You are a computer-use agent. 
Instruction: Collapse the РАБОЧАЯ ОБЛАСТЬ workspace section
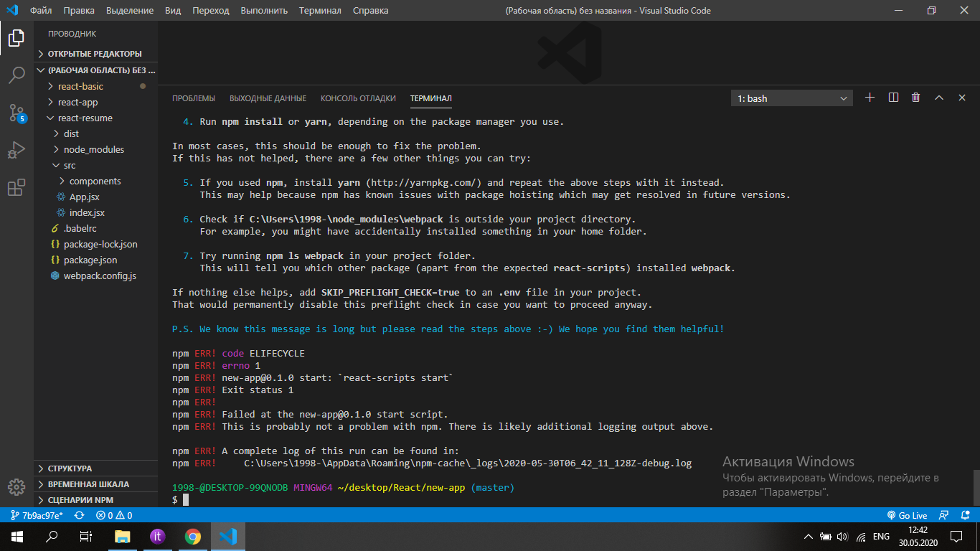(x=96, y=70)
